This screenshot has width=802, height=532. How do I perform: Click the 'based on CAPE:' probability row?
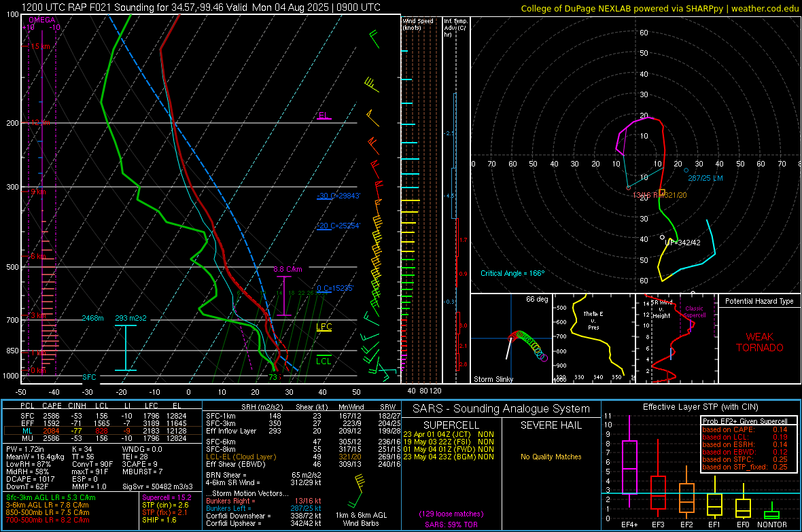[745, 429]
